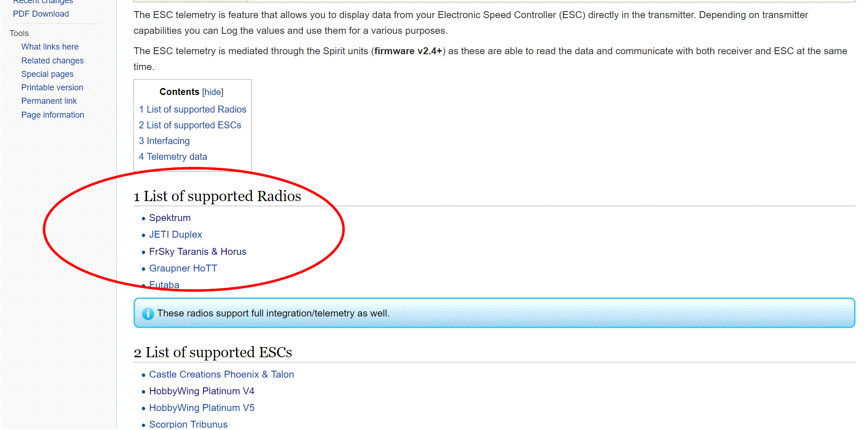Copy Permanent link from sidebar
The image size is (868, 430).
click(49, 101)
